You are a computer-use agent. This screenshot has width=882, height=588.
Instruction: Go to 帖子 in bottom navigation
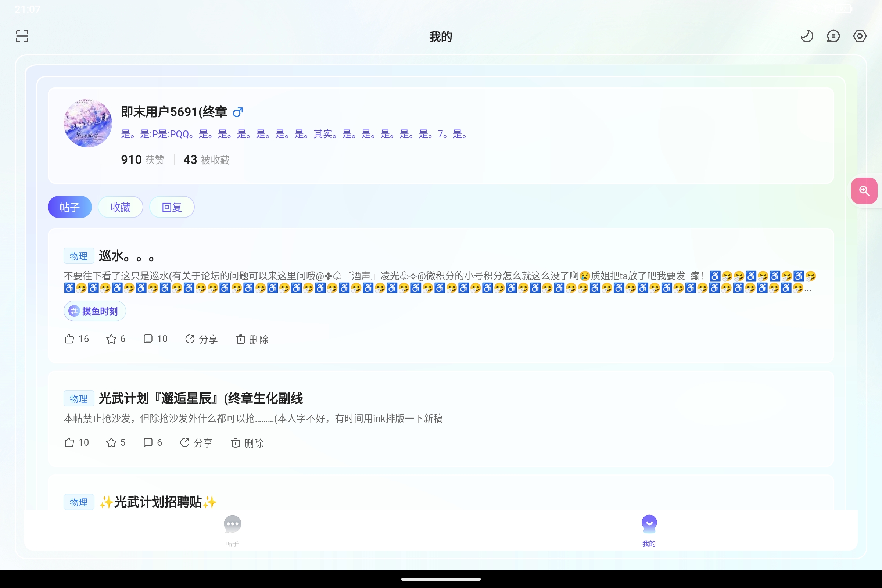[232, 530]
